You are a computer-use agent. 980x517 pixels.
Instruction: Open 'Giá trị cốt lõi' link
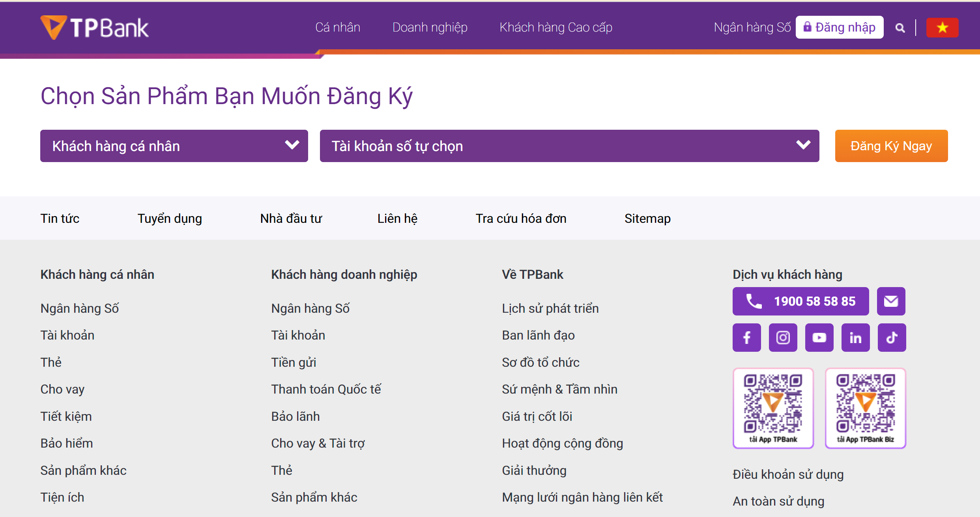point(537,416)
